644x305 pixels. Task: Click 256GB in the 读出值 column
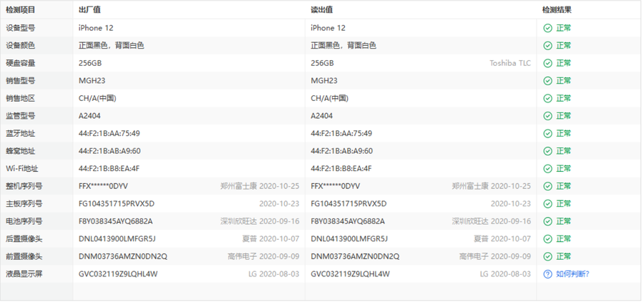click(x=322, y=63)
